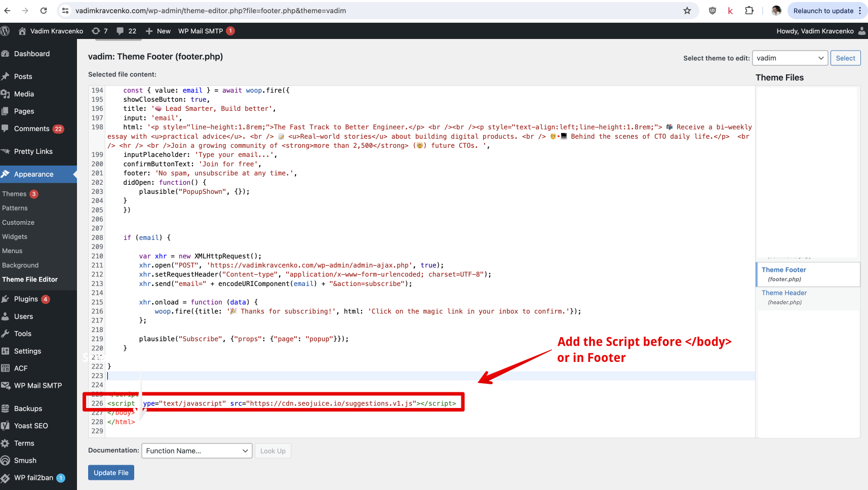Viewport: 868px width, 490px height.
Task: Open the New menu in admin bar
Action: 158,31
